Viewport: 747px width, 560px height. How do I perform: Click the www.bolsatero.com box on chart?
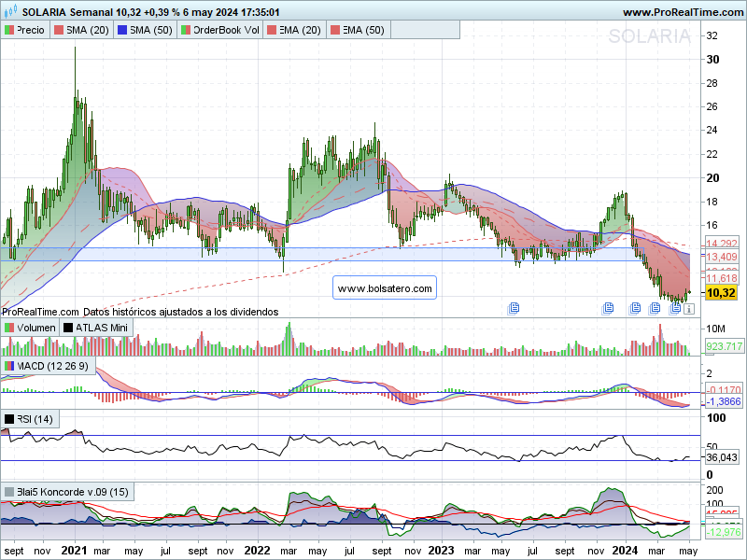[x=385, y=288]
